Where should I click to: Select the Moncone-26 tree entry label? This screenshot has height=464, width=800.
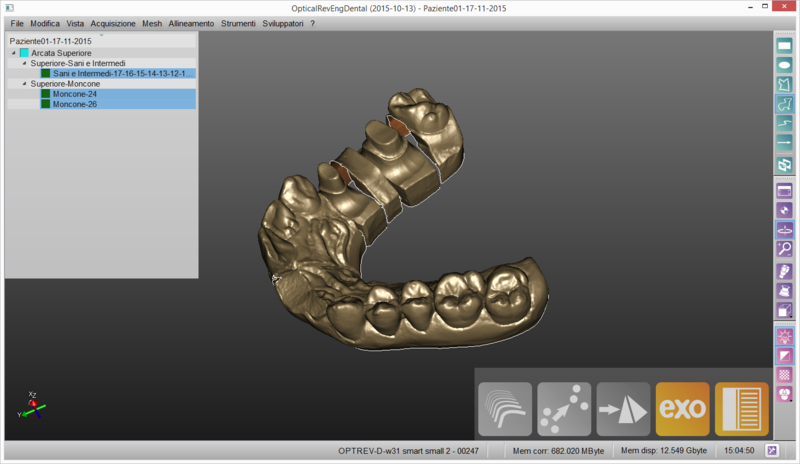click(75, 104)
